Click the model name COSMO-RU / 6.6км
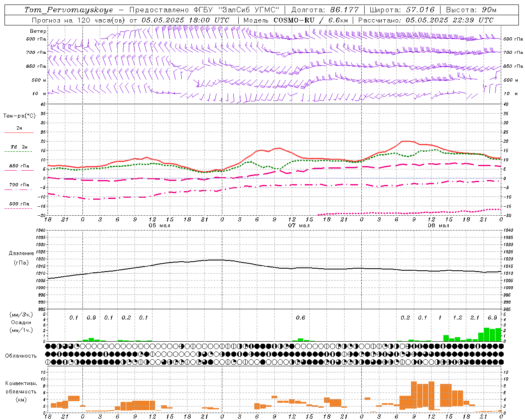525x420 pixels. pyautogui.click(x=311, y=20)
